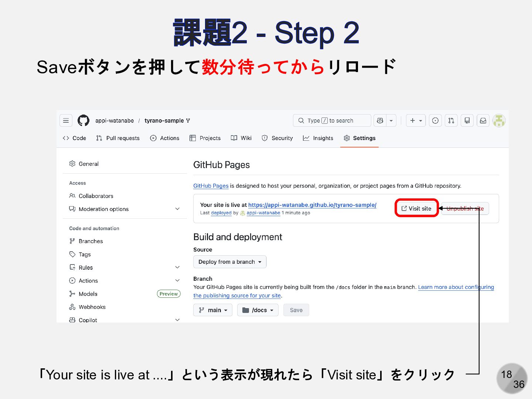Switch to the Code tab
The image size is (532, 399).
pos(74,138)
